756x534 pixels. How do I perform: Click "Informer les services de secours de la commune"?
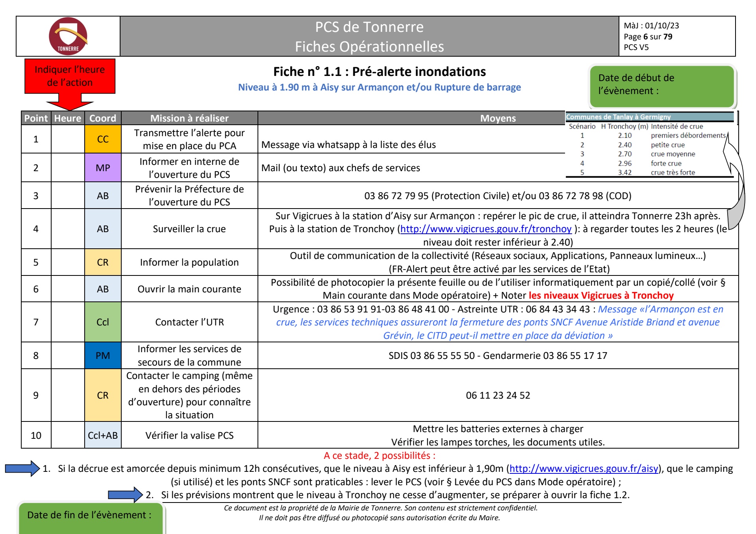pyautogui.click(x=189, y=356)
